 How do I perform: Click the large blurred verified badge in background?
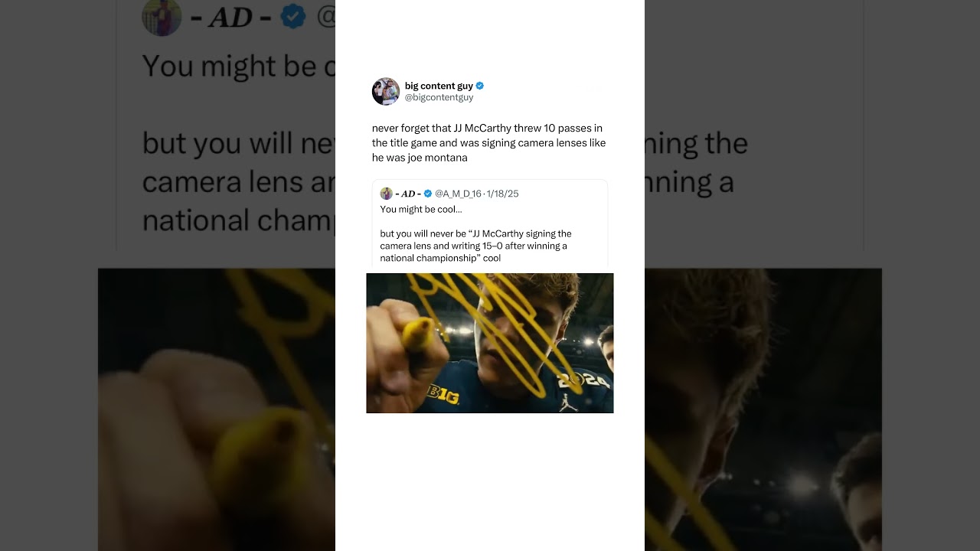(x=292, y=15)
